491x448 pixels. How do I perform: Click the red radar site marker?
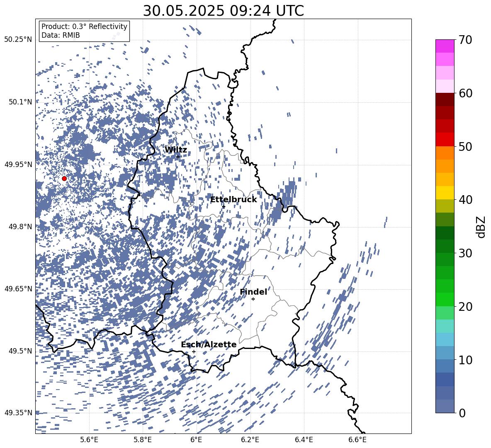[64, 179]
